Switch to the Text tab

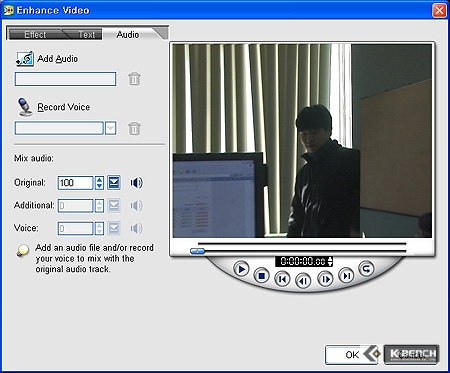pos(86,34)
